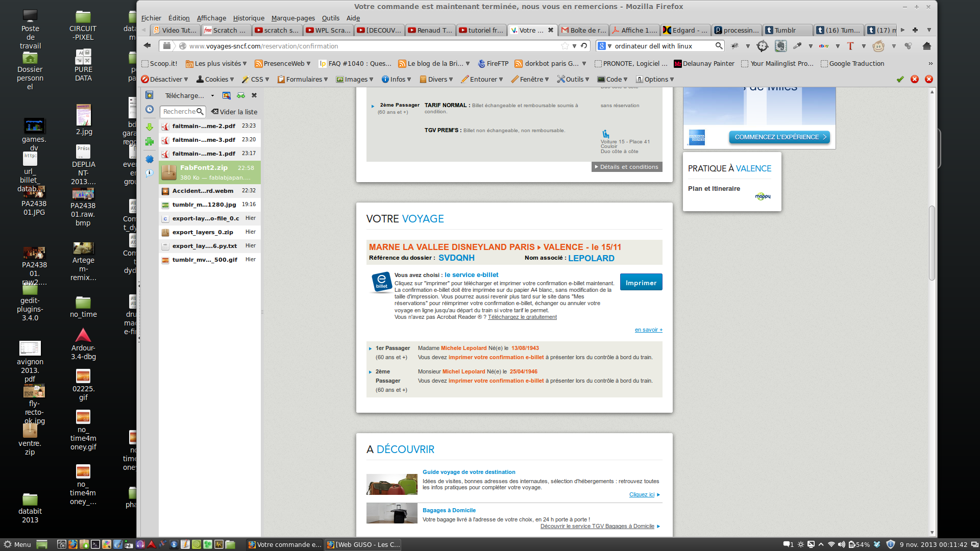The height and width of the screenshot is (551, 980).
Task: Click the Téléchargez le gratuitement link
Action: 522,317
